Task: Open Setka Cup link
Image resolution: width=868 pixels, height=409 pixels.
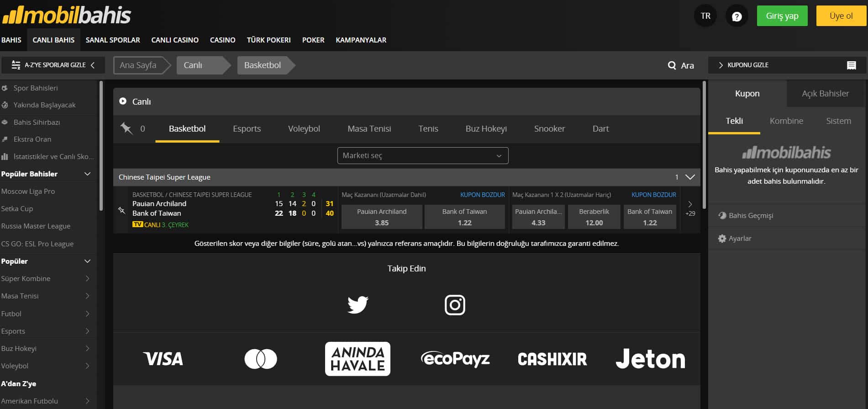Action: coord(17,208)
